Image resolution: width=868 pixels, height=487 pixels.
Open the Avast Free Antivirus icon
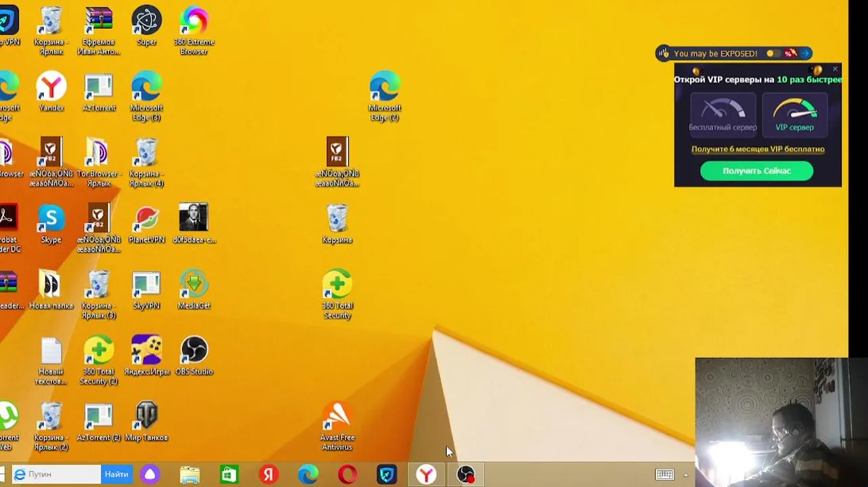pos(337,425)
